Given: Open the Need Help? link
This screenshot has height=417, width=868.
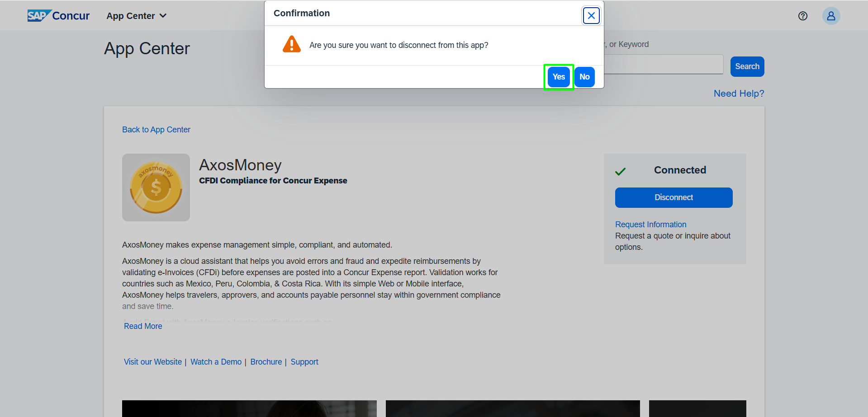Looking at the screenshot, I should (x=739, y=94).
